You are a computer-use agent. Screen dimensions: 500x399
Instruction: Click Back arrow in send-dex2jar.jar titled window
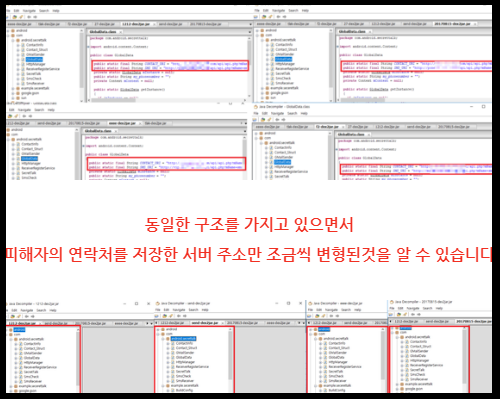pyautogui.click(x=180, y=316)
